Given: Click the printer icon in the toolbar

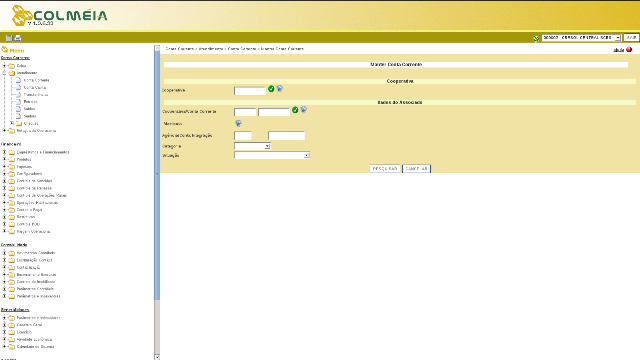Looking at the screenshot, I should tap(18, 38).
